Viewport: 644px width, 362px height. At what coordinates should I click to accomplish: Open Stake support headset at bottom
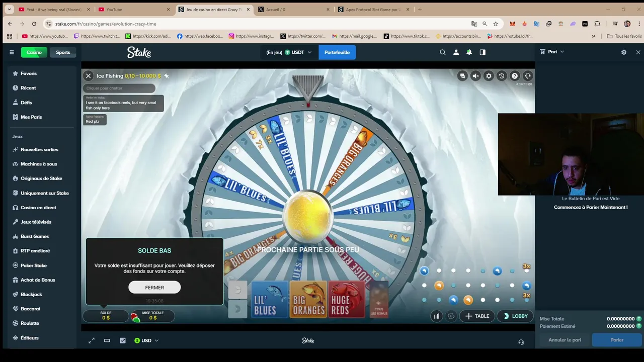click(x=521, y=341)
